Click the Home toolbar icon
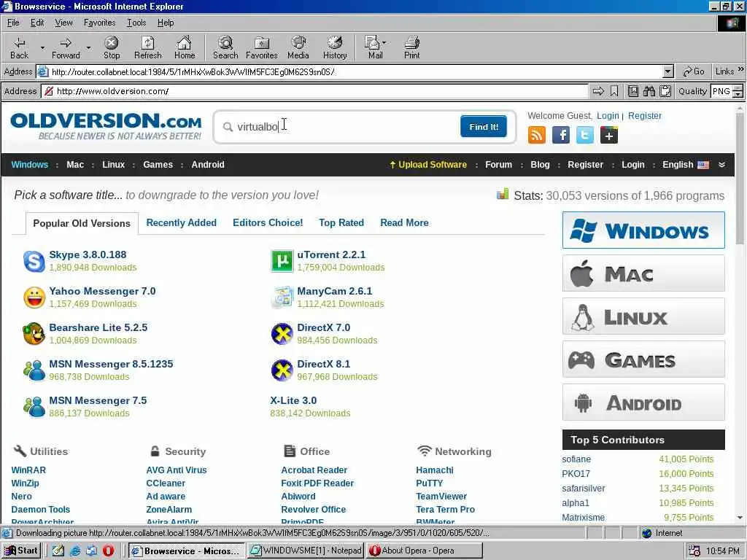747x560 pixels. tap(185, 47)
